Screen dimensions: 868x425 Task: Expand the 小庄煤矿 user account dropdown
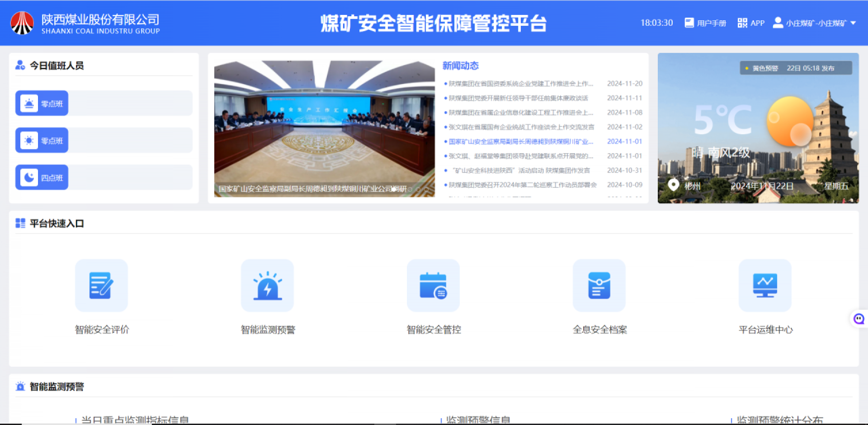pos(853,23)
